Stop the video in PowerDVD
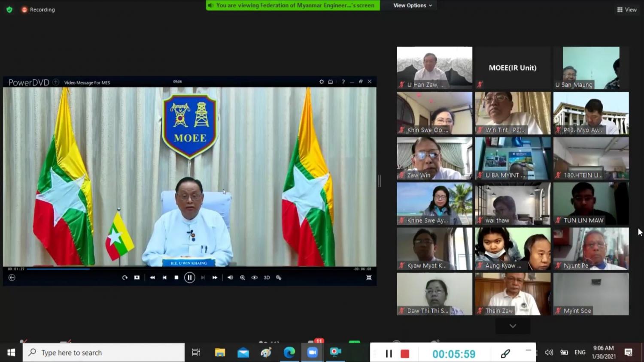 click(x=176, y=278)
